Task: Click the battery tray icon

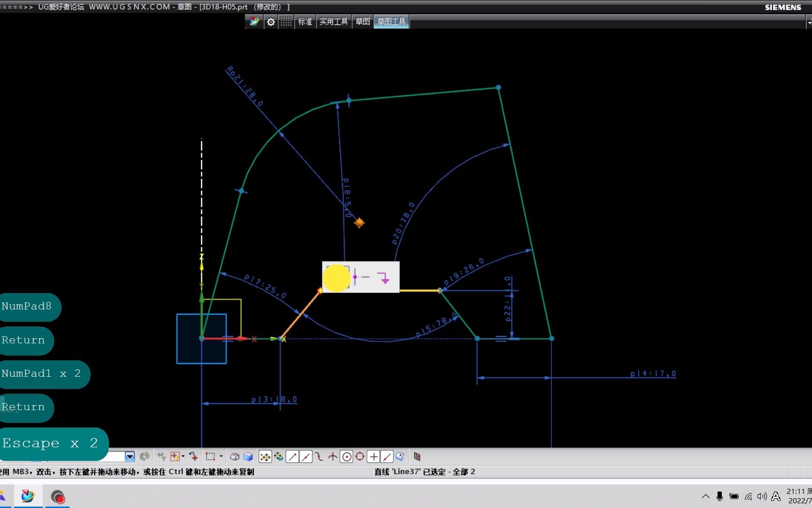Action: [x=734, y=496]
